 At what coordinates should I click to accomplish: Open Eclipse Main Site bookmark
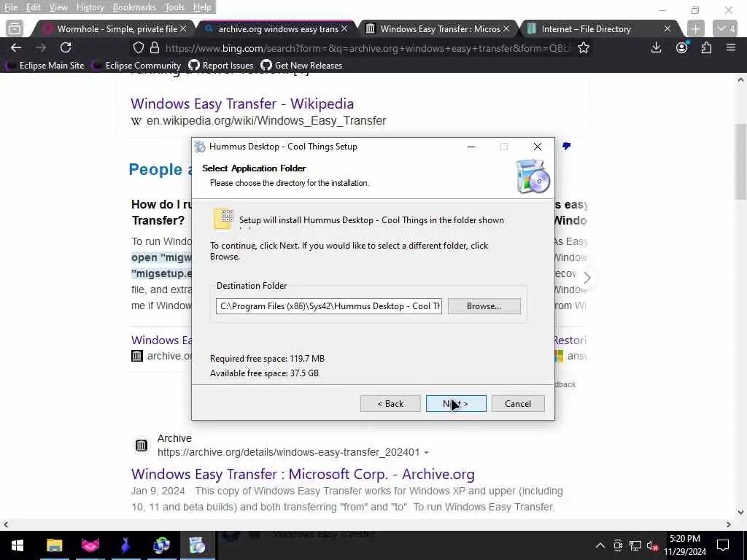tap(46, 66)
